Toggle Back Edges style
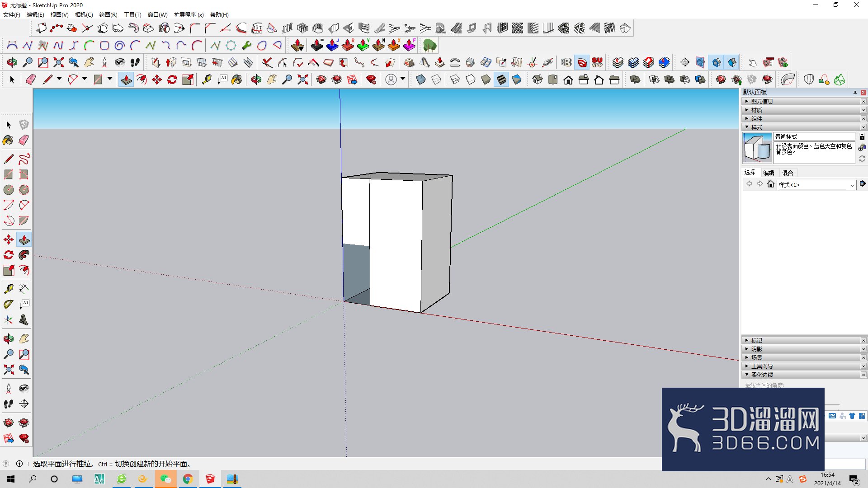The width and height of the screenshot is (868, 488). (436, 80)
